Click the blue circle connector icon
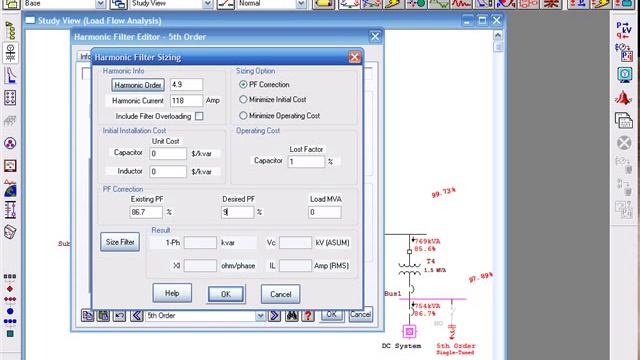 pos(10,311)
